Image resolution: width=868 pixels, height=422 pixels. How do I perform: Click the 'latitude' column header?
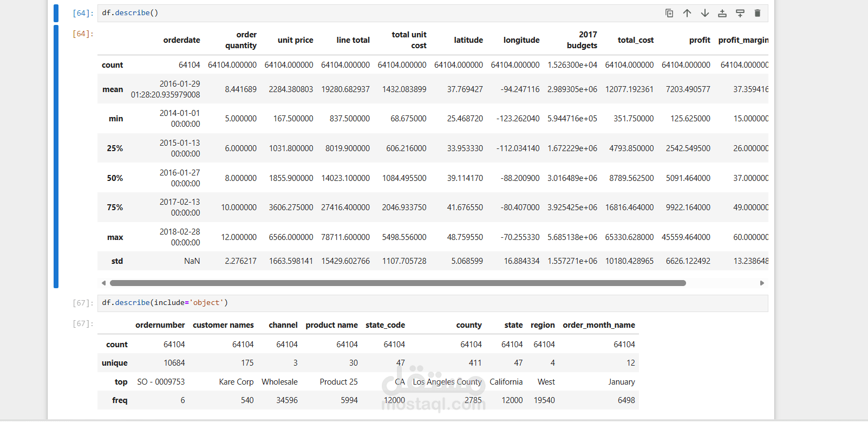pyautogui.click(x=468, y=40)
